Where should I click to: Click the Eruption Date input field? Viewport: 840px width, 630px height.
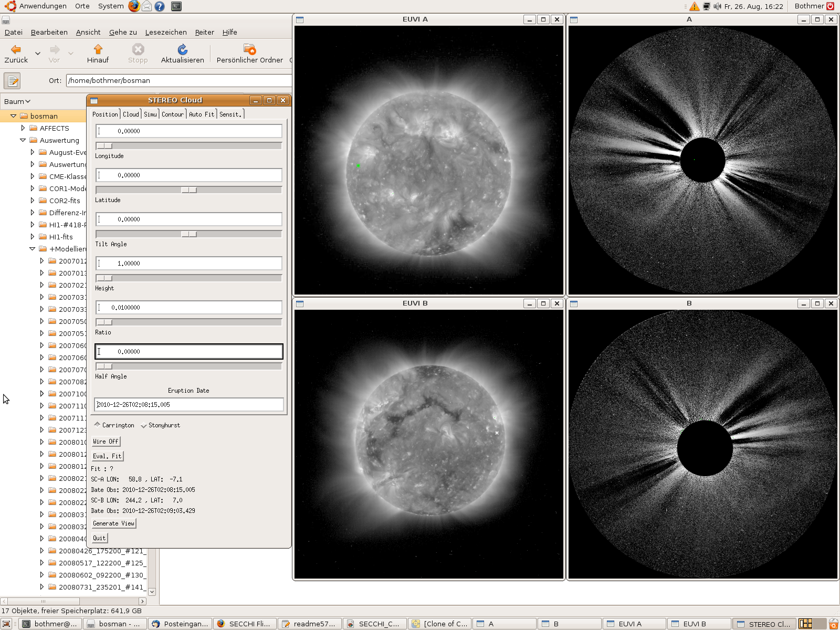point(189,405)
